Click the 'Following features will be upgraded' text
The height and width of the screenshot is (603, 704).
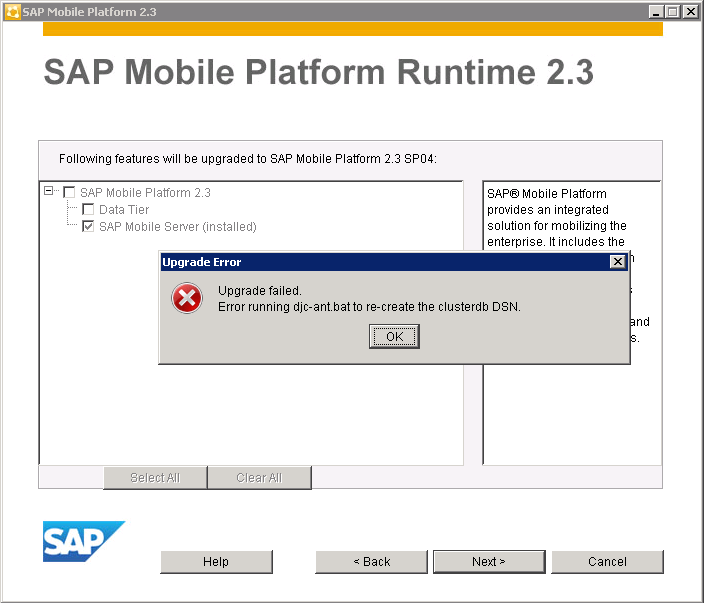pos(248,158)
